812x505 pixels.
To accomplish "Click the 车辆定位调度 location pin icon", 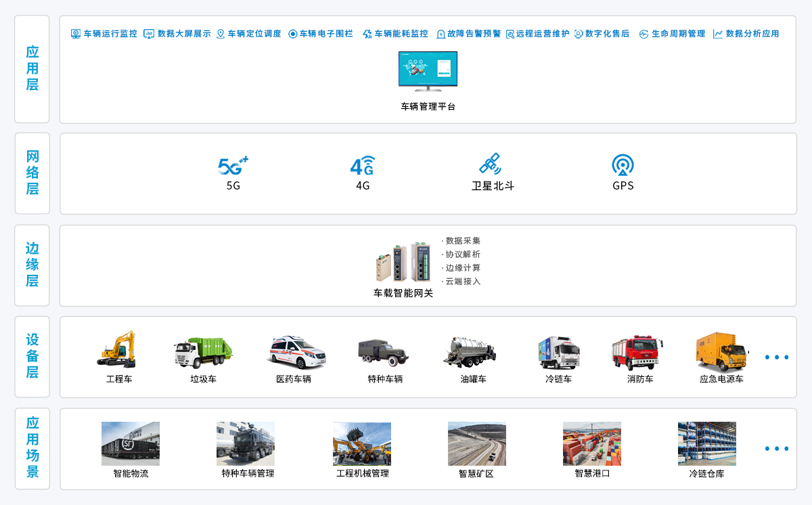I will [221, 34].
